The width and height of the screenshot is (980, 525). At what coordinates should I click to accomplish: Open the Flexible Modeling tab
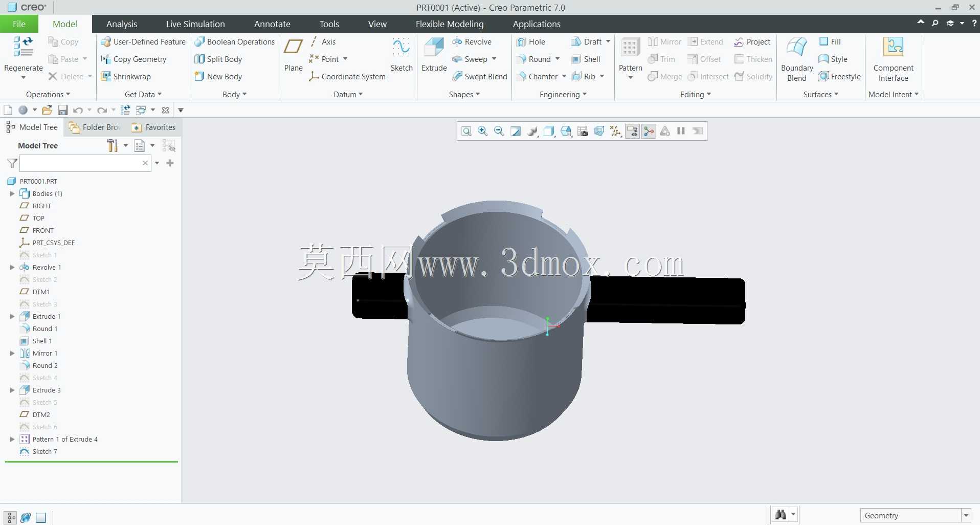pyautogui.click(x=450, y=24)
